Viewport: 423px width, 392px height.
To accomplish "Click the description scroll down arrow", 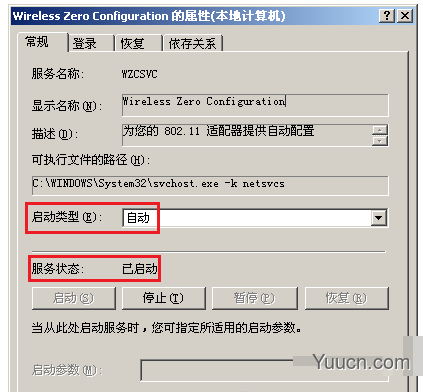I will point(380,141).
